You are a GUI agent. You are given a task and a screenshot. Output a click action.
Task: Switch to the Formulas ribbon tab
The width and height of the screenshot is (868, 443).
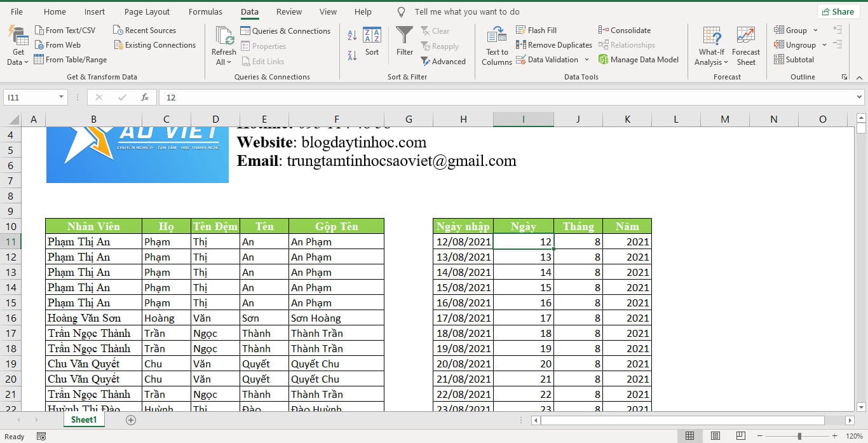click(205, 11)
